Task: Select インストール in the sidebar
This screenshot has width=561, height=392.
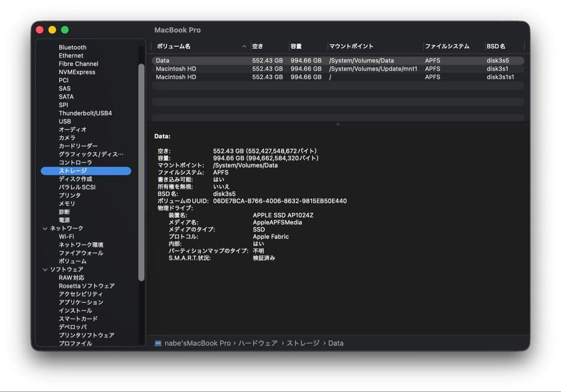Action: click(x=75, y=310)
